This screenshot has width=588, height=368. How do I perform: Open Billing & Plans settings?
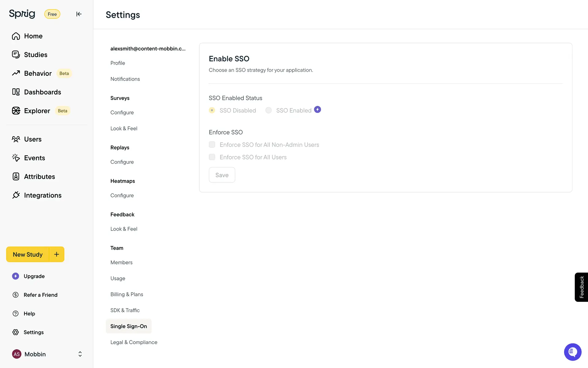127,294
